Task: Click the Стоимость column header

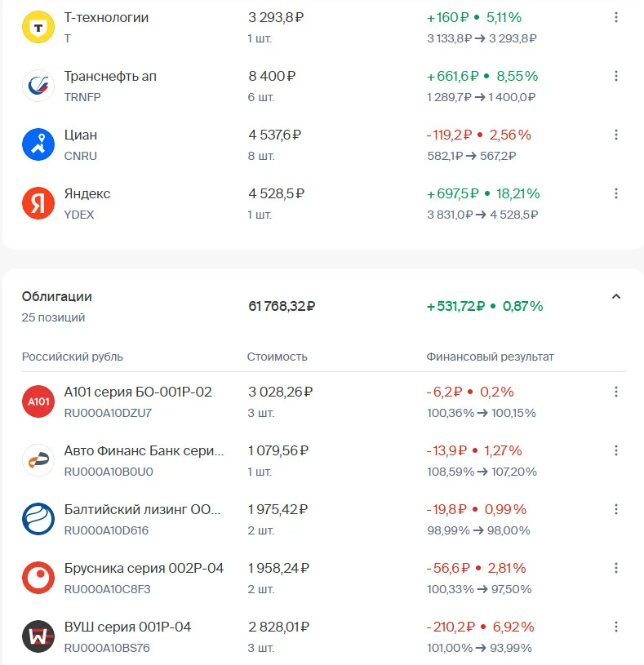Action: coord(277,357)
